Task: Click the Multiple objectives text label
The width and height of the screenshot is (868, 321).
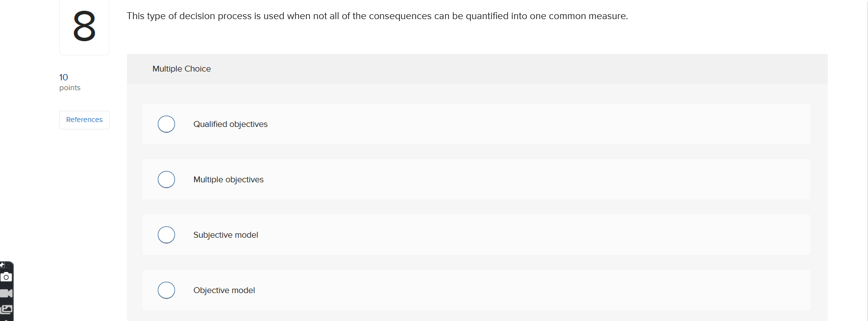Action: click(x=228, y=179)
